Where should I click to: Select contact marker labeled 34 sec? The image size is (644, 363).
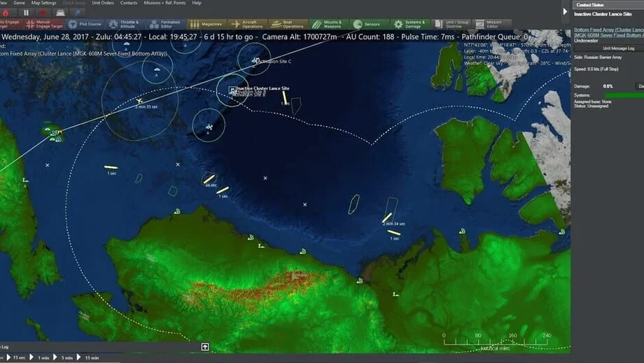tap(209, 179)
